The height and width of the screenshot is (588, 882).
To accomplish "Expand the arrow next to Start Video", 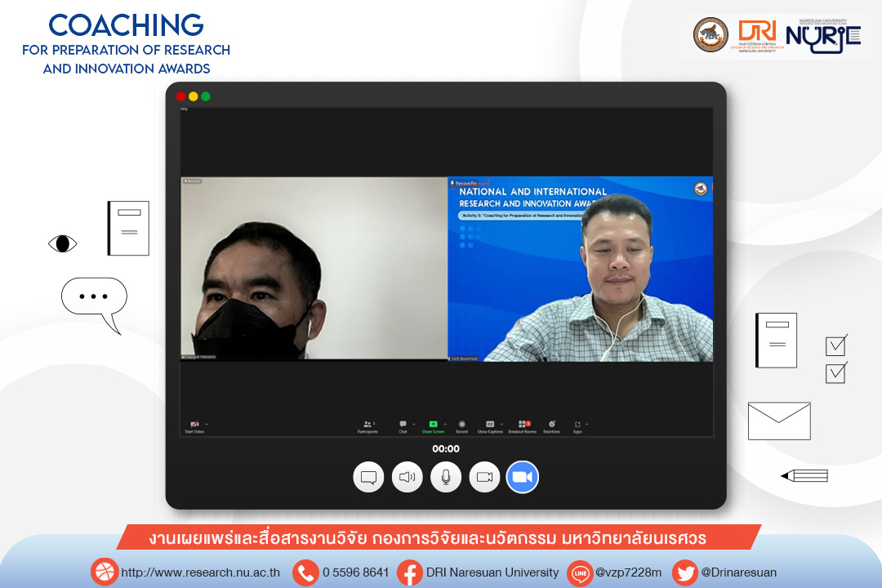I will point(207,424).
